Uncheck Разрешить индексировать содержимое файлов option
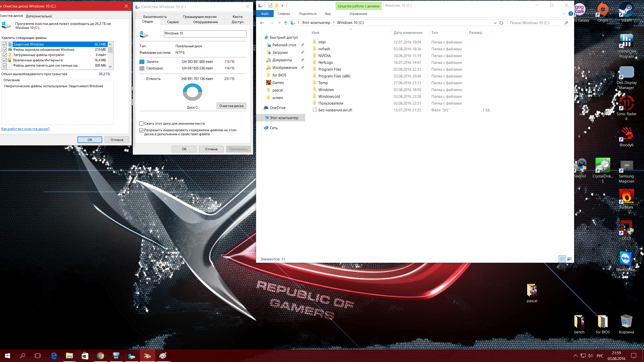This screenshot has height=362, width=644. [141, 130]
